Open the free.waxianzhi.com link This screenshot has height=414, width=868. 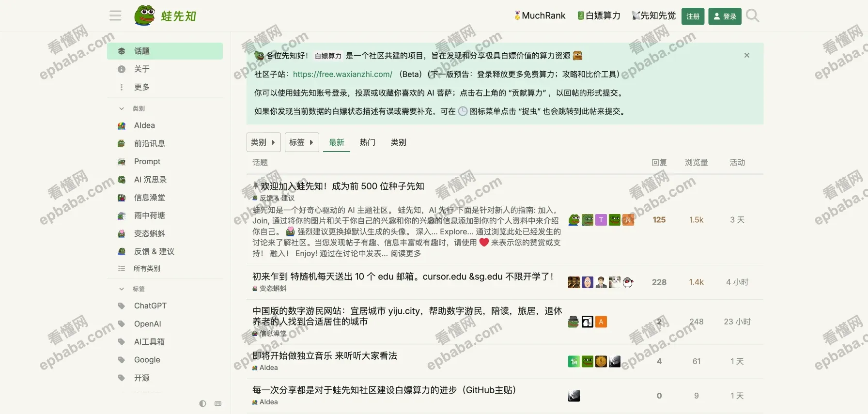[342, 74]
